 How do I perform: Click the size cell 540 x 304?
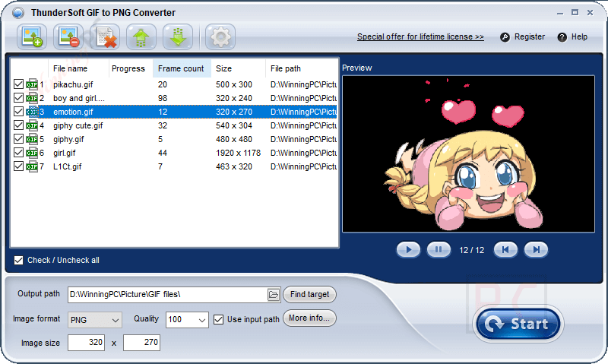tap(234, 125)
